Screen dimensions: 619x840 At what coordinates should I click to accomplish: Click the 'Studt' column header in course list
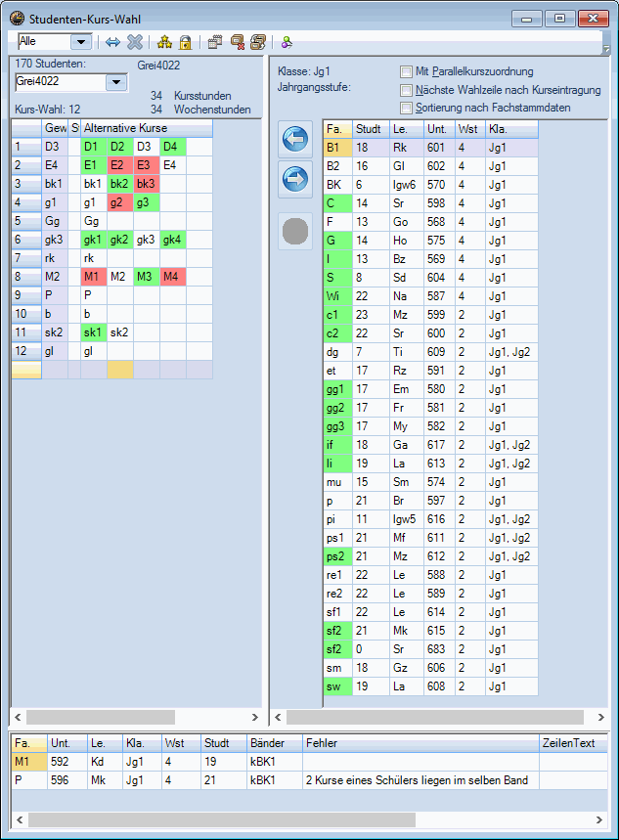[370, 128]
